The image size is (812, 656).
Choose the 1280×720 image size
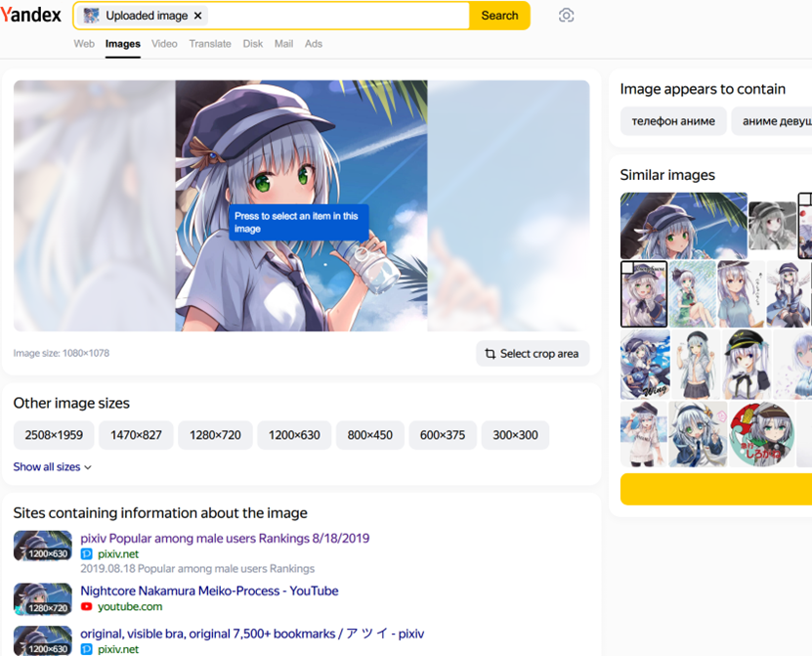pyautogui.click(x=215, y=435)
